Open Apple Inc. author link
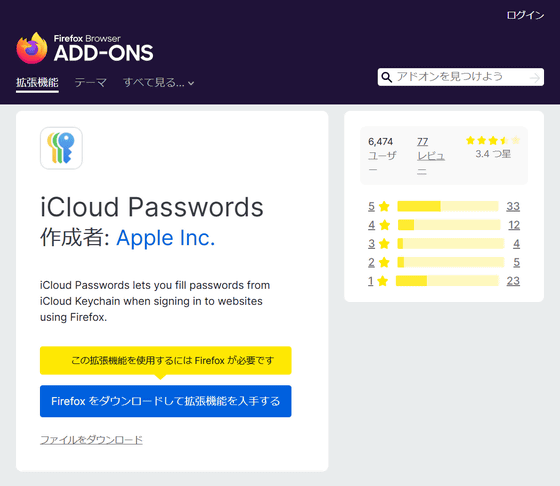Screen dimensions: 560x486 [166, 238]
